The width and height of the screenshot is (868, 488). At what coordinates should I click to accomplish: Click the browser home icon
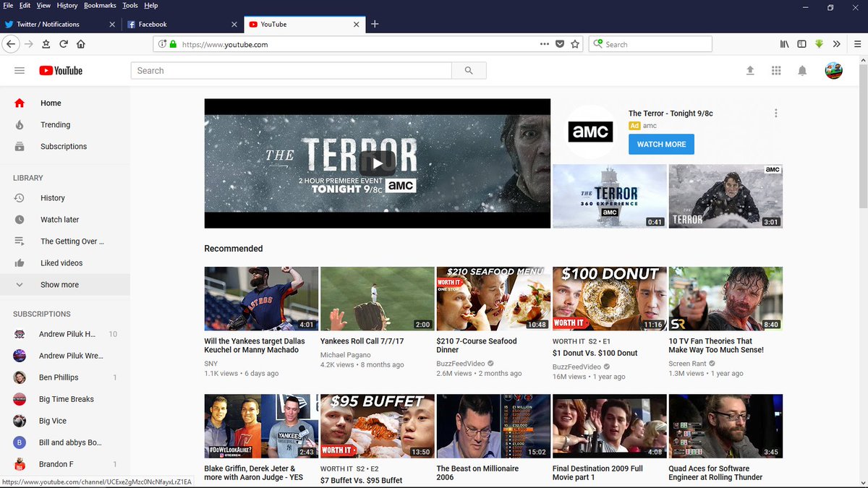coord(80,44)
